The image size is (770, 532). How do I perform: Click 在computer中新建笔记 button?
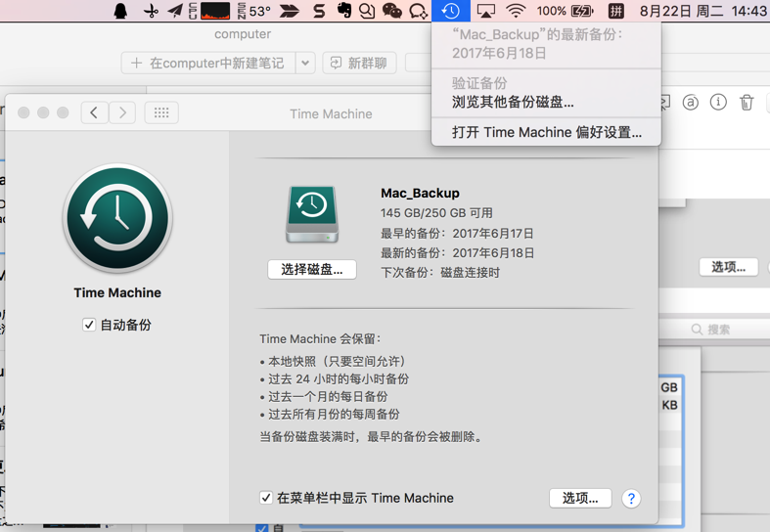tap(208, 63)
